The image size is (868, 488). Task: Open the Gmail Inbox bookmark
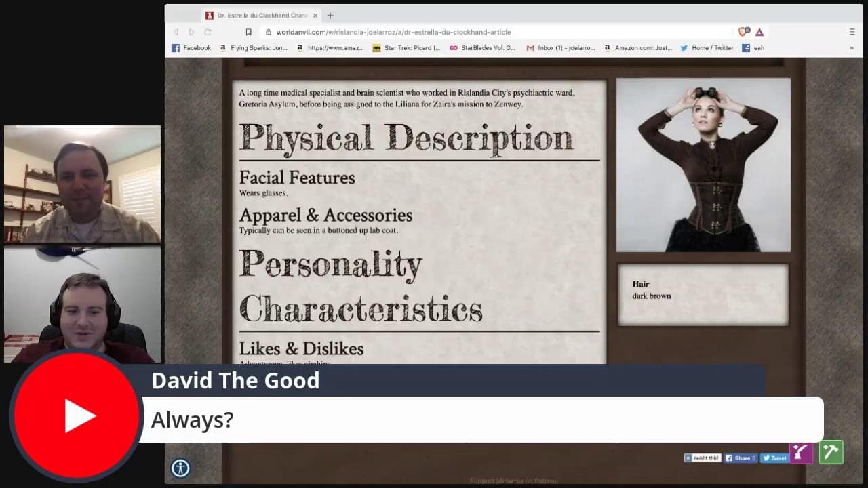(x=561, y=48)
